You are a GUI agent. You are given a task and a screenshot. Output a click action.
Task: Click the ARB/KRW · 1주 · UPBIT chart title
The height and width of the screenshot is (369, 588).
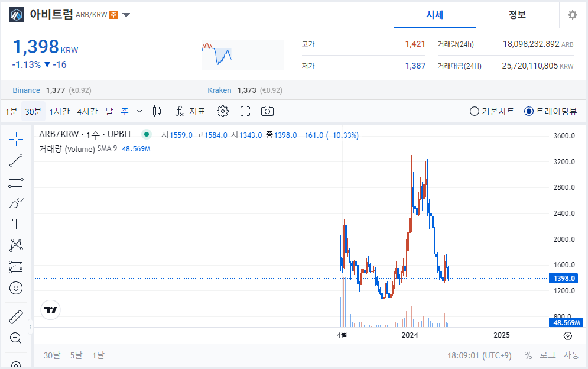[x=86, y=134]
